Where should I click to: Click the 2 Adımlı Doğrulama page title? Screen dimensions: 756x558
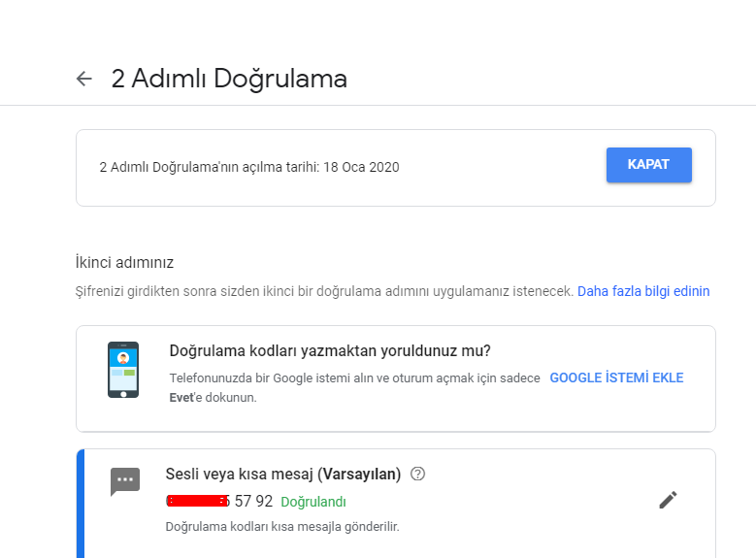pyautogui.click(x=229, y=79)
